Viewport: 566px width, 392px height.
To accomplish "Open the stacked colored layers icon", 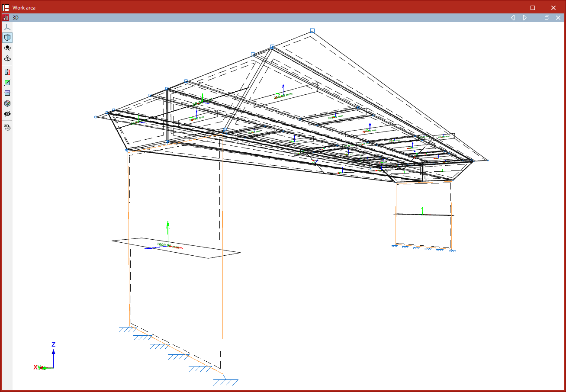I will [x=7, y=103].
